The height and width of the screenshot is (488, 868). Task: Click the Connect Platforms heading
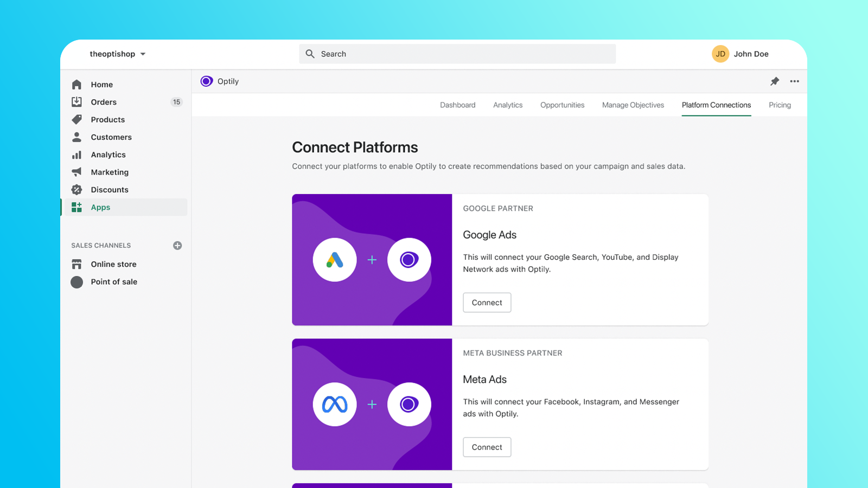coord(355,147)
